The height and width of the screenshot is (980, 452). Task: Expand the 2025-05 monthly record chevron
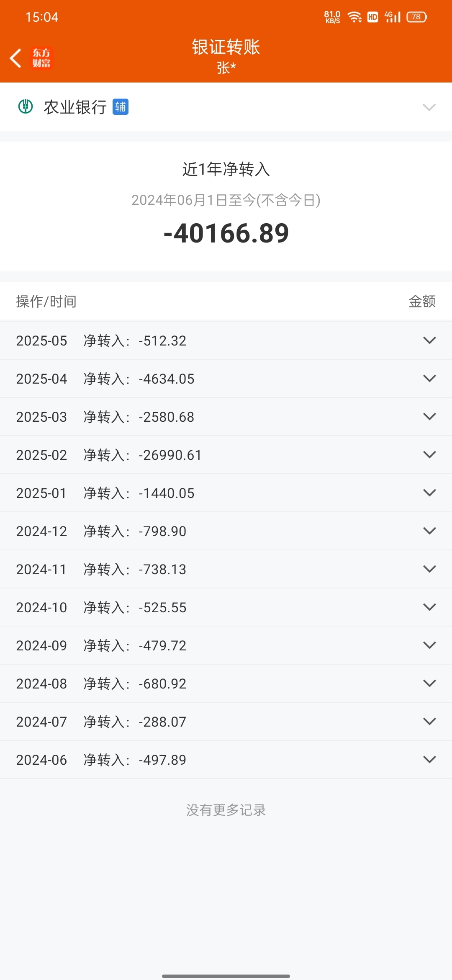(429, 340)
